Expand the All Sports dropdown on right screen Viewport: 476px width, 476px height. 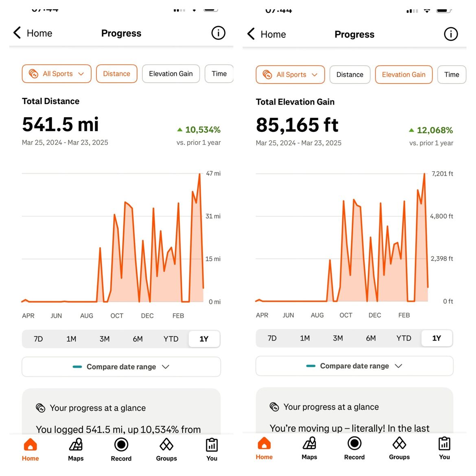tap(290, 74)
